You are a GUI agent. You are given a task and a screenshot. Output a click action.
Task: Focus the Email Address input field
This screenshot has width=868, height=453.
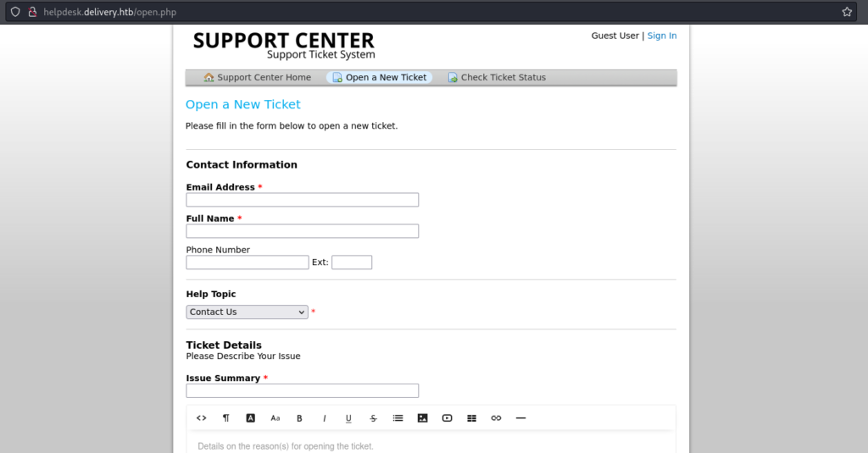click(302, 200)
